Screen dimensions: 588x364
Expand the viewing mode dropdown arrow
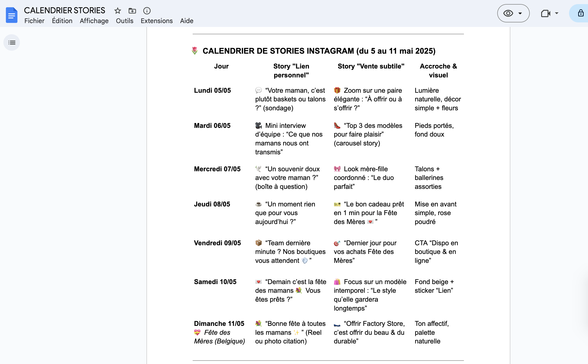tap(520, 13)
